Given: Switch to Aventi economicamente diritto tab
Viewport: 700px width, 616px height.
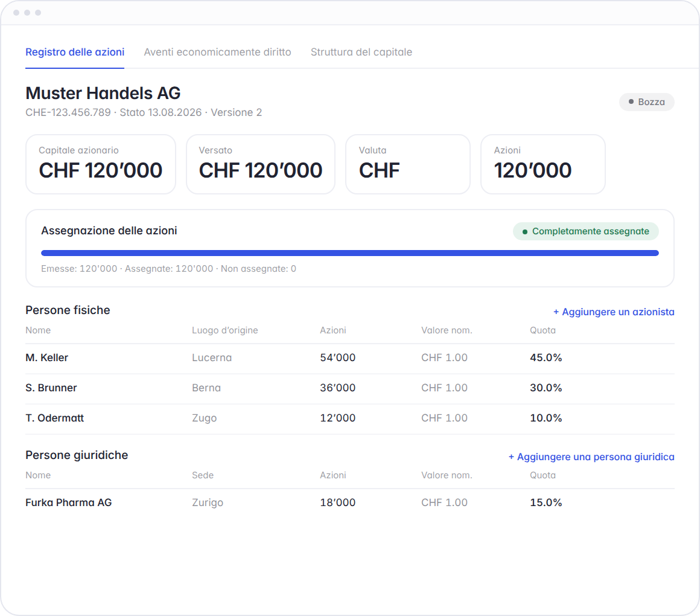Looking at the screenshot, I should [217, 53].
